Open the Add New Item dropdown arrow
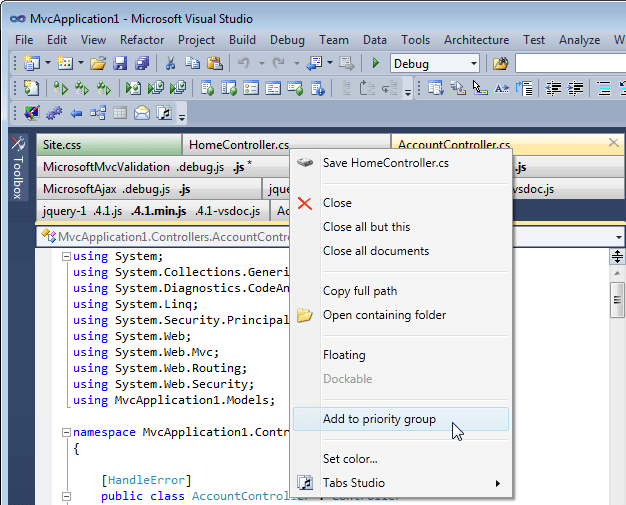Viewport: 626px width, 505px height. [80, 63]
